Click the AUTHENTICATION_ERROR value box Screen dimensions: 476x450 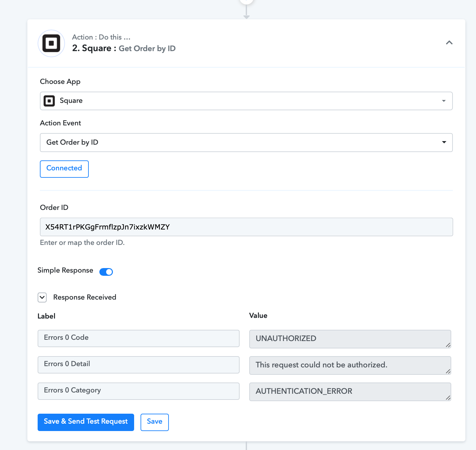click(x=350, y=392)
